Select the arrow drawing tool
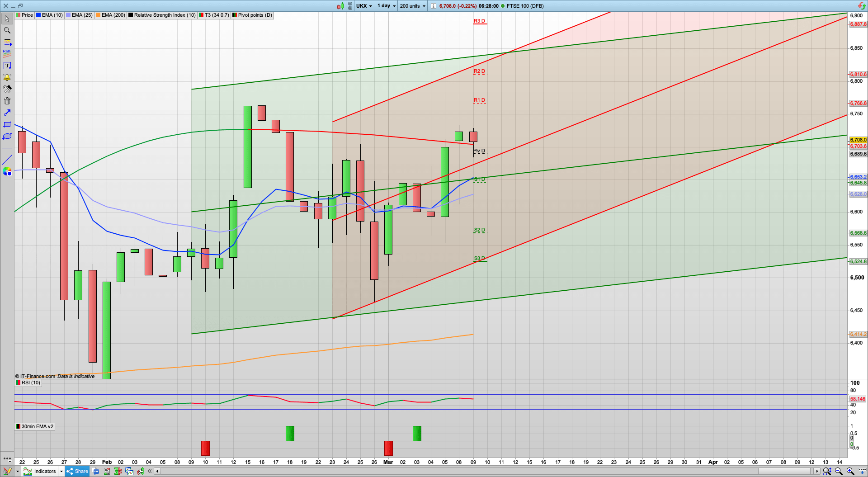This screenshot has height=477, width=868. (7, 113)
